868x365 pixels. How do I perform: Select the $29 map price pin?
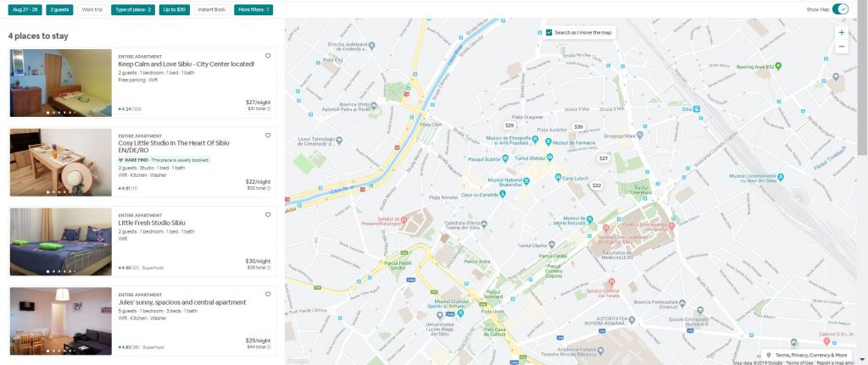(509, 125)
